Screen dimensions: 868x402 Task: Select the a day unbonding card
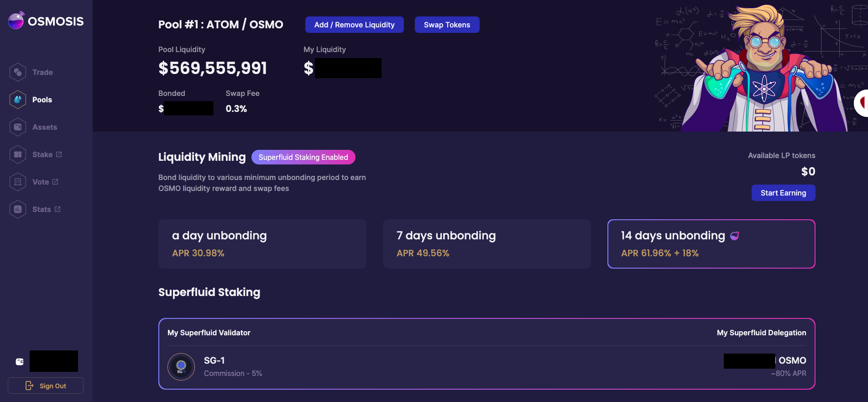262,244
